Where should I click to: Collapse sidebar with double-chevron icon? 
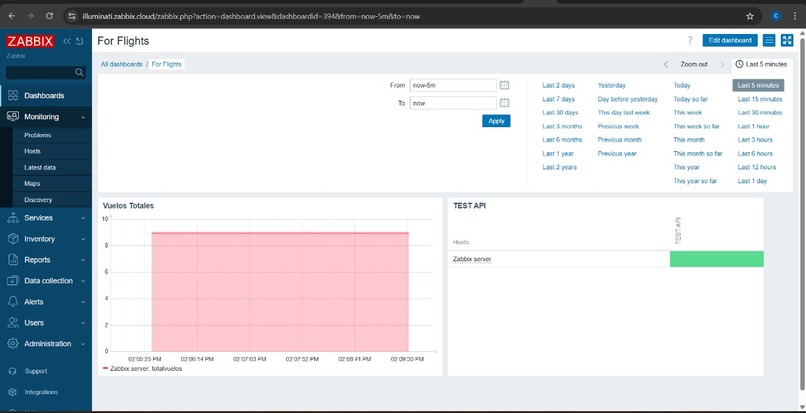pos(67,41)
